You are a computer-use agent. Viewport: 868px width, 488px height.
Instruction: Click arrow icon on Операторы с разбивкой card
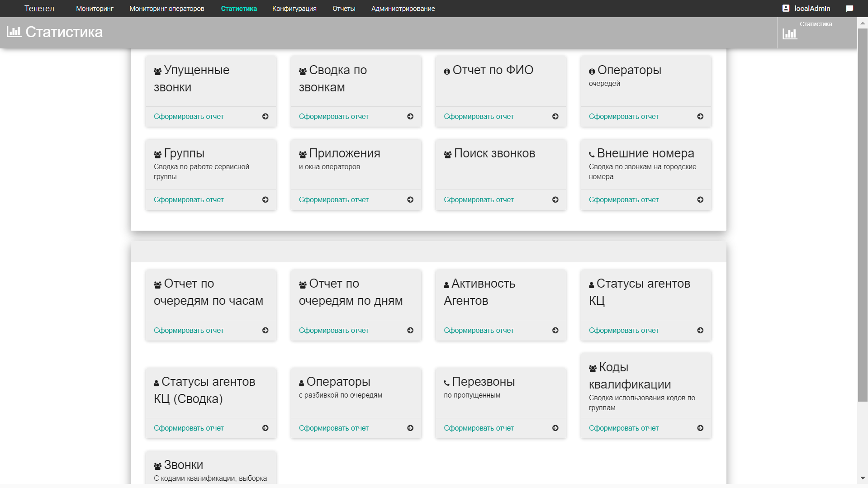click(410, 428)
